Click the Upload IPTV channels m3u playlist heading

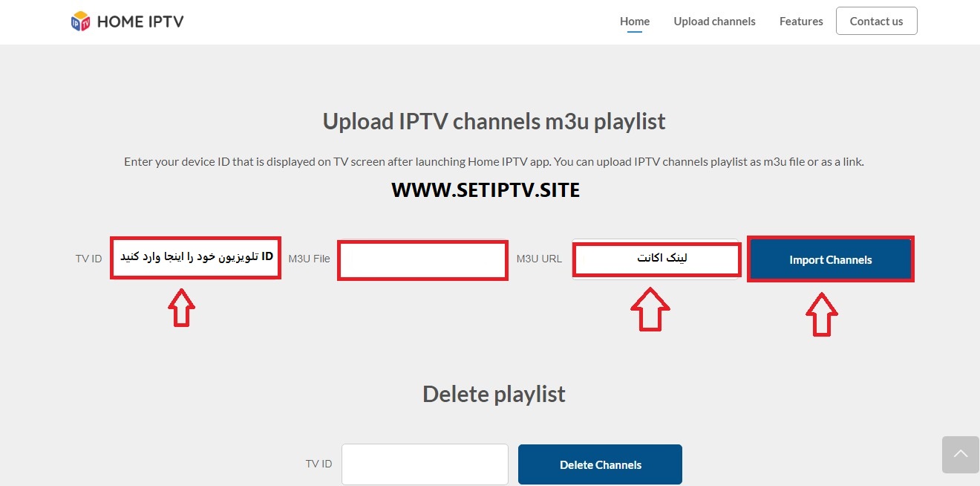point(493,121)
